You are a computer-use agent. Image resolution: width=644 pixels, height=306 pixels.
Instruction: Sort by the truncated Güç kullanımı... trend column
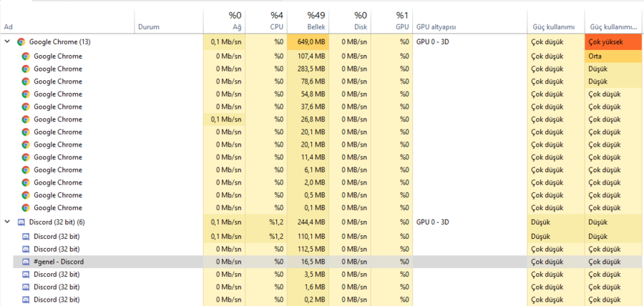click(613, 21)
